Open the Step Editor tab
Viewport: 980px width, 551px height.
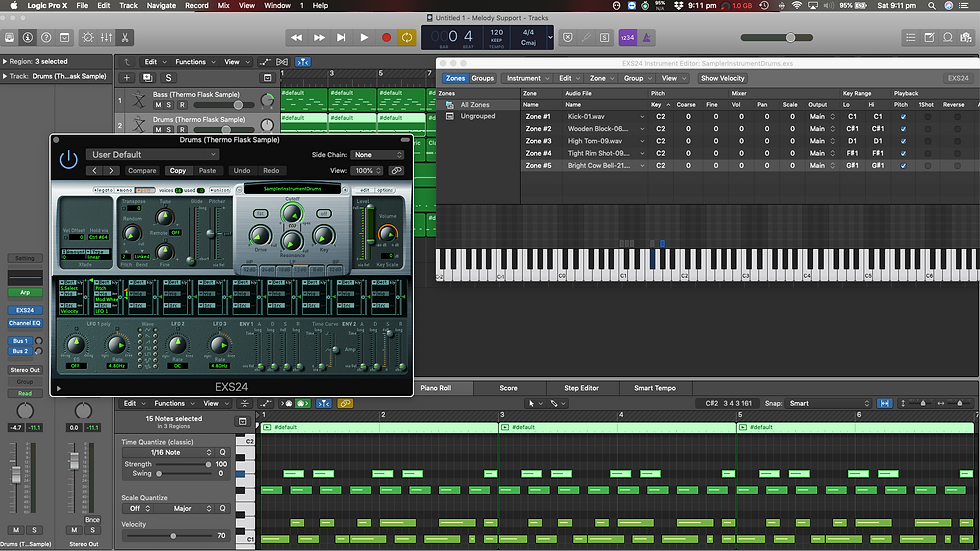coord(581,388)
